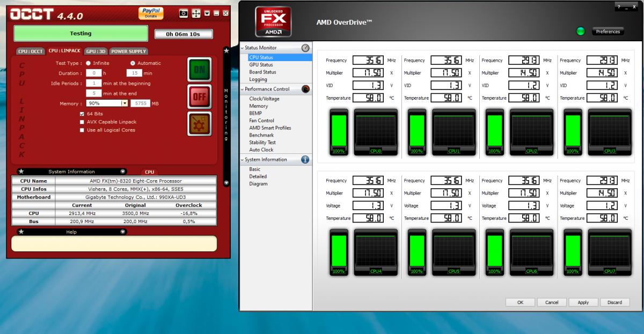Click idle minutes at the end field
Screen dimensions: 644x334
94,93
